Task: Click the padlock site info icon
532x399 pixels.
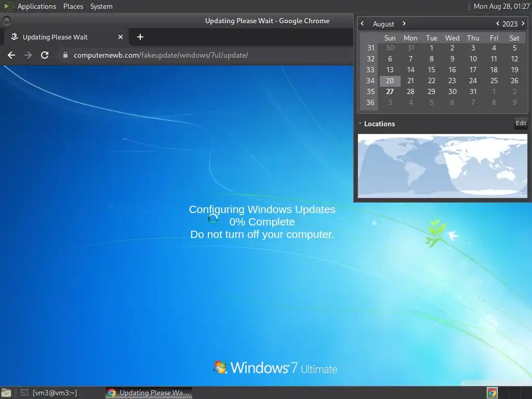Action: tap(65, 55)
